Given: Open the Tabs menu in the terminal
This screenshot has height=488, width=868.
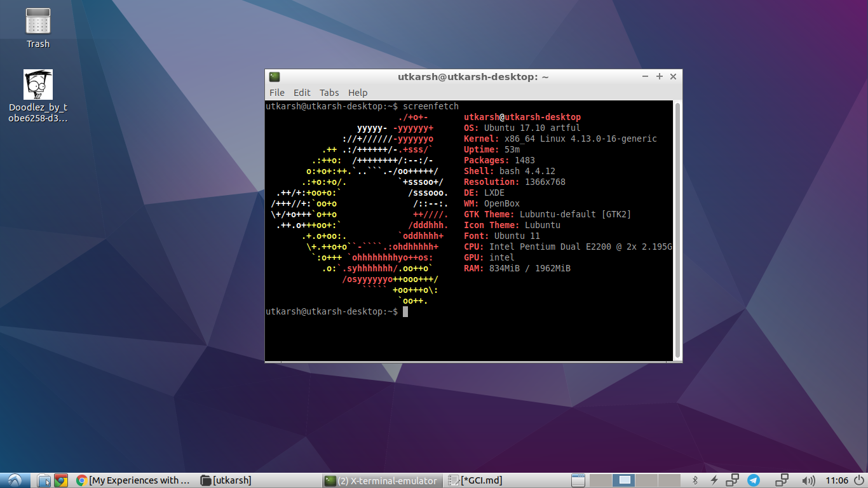Looking at the screenshot, I should click(329, 93).
